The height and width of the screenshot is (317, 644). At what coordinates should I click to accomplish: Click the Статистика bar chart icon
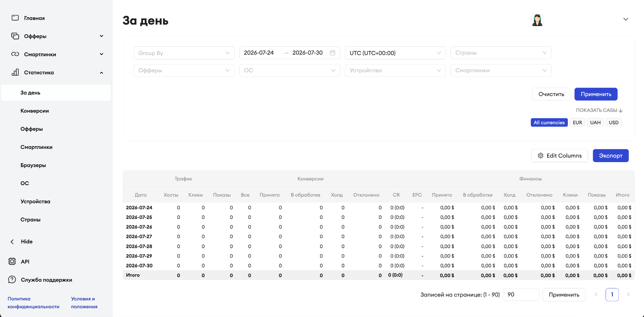pos(15,72)
